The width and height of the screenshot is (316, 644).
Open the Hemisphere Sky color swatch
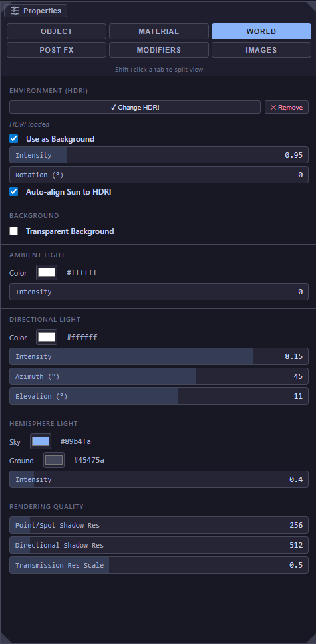41,441
